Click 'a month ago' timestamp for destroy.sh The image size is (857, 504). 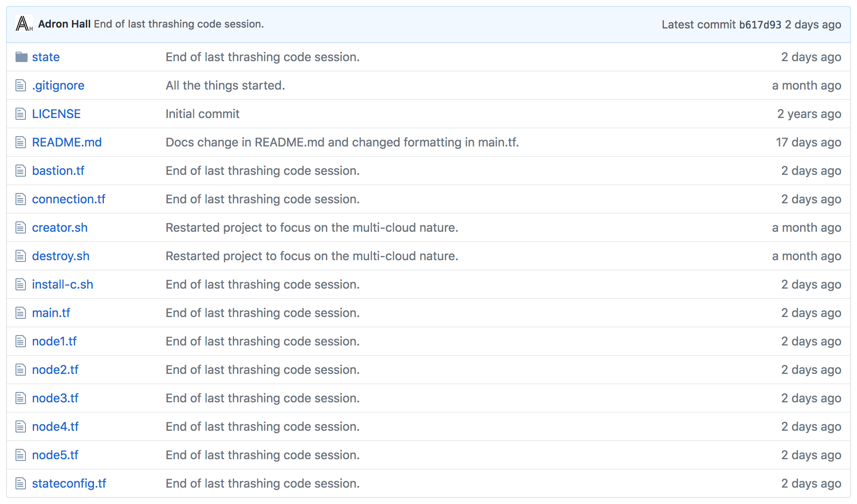point(807,256)
